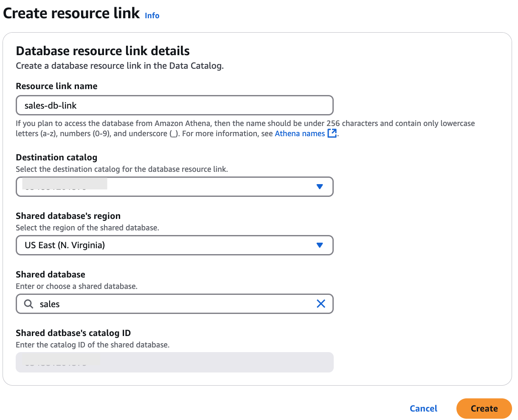Cancel creating the resource link
Screen dimensions: 518x420
(423, 409)
